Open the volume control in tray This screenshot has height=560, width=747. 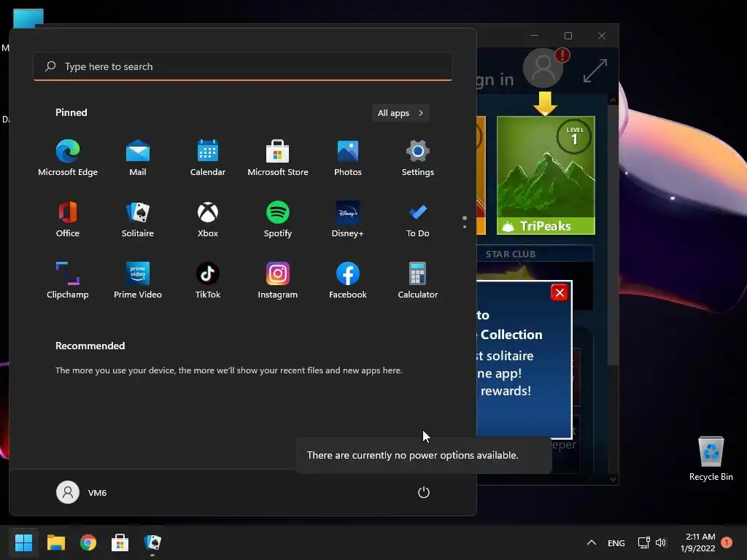tap(661, 542)
